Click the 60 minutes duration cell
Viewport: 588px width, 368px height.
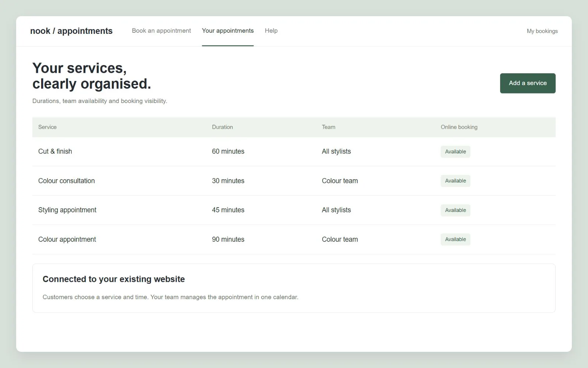click(228, 151)
